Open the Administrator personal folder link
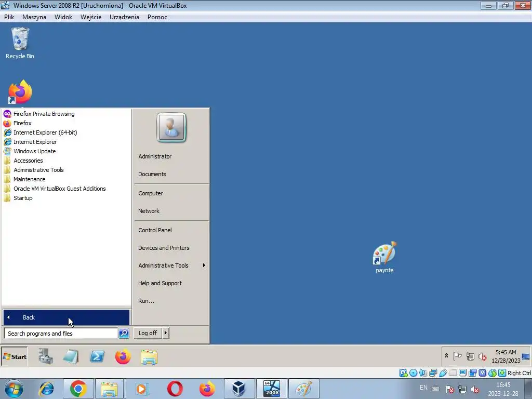Viewport: 532px width, 399px height. pos(155,156)
